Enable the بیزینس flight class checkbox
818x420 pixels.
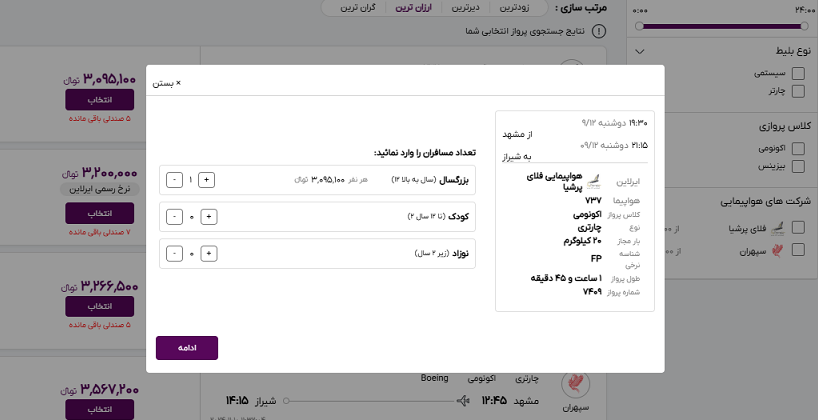pyautogui.click(x=798, y=166)
